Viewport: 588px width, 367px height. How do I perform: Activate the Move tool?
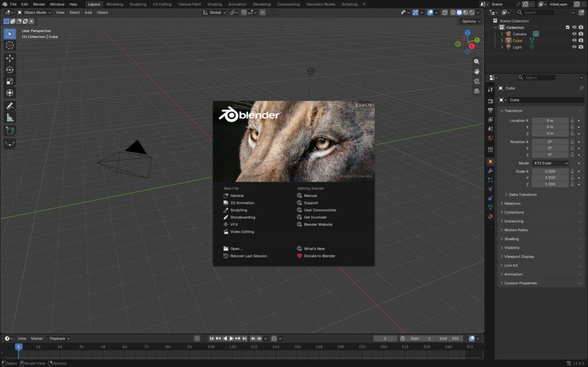point(10,58)
